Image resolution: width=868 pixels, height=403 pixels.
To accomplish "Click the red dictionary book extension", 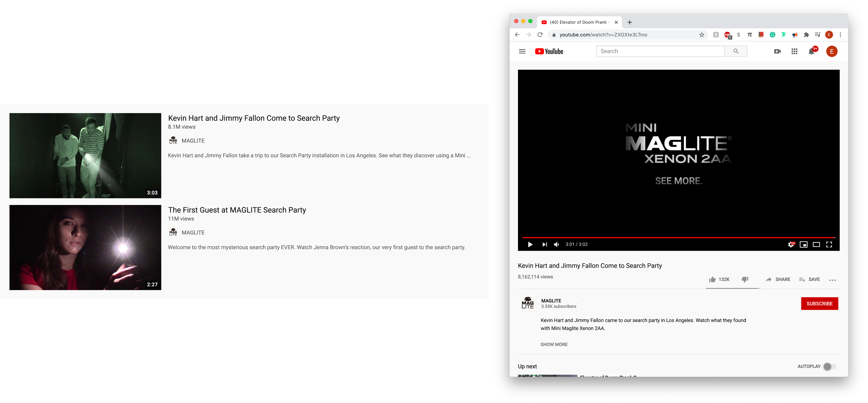I will click(x=761, y=35).
